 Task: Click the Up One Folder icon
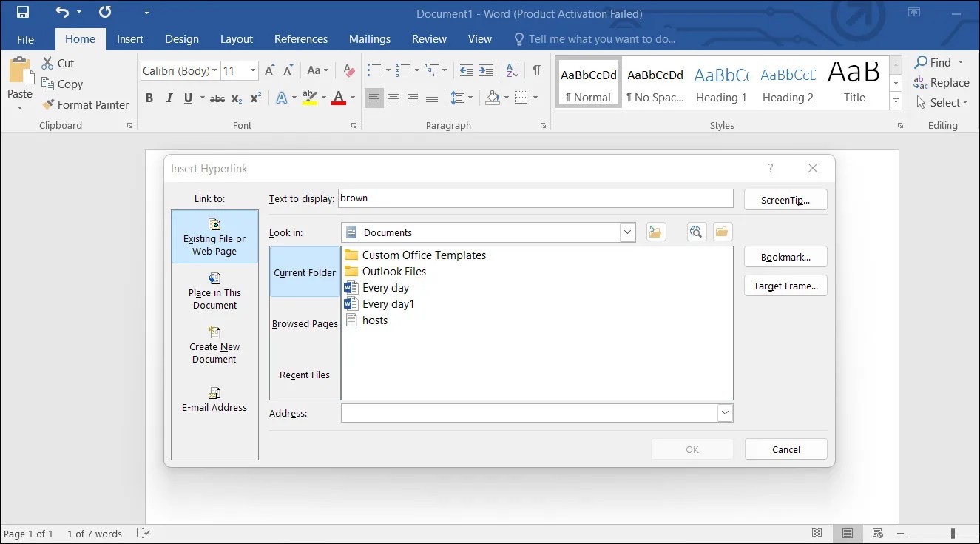(x=655, y=232)
